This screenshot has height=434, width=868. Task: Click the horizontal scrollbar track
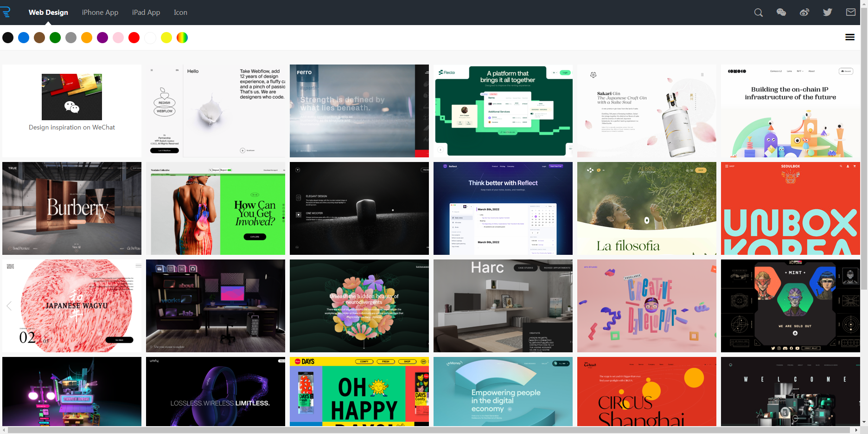[x=430, y=430]
